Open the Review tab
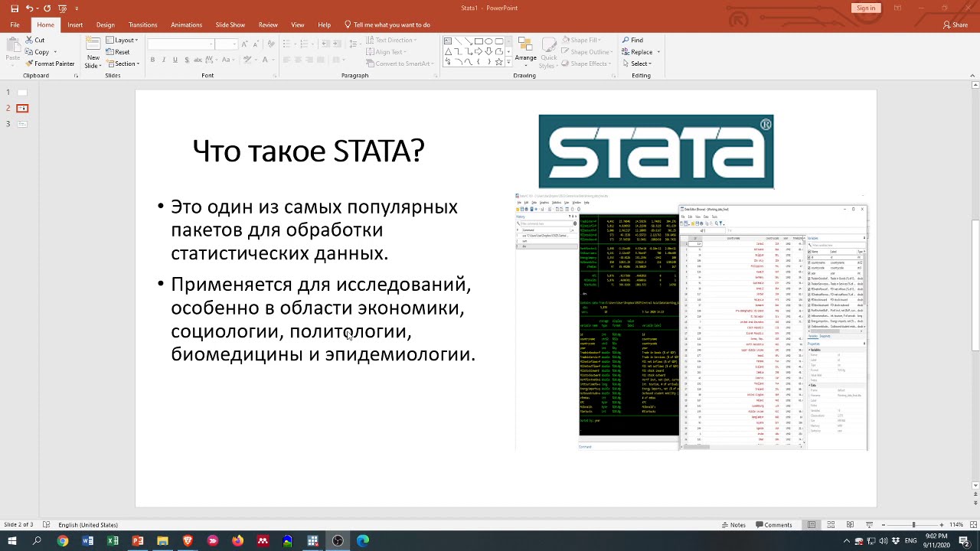The image size is (980, 551). tap(268, 24)
